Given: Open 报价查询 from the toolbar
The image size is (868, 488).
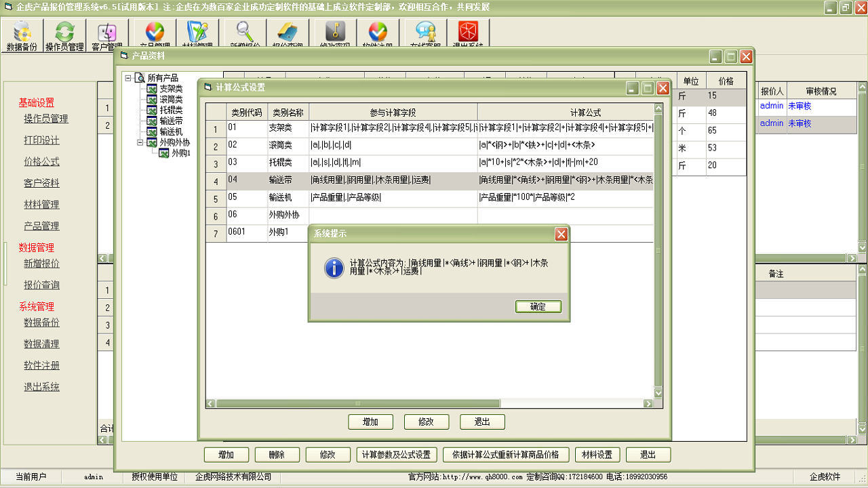Looking at the screenshot, I should 288,33.
